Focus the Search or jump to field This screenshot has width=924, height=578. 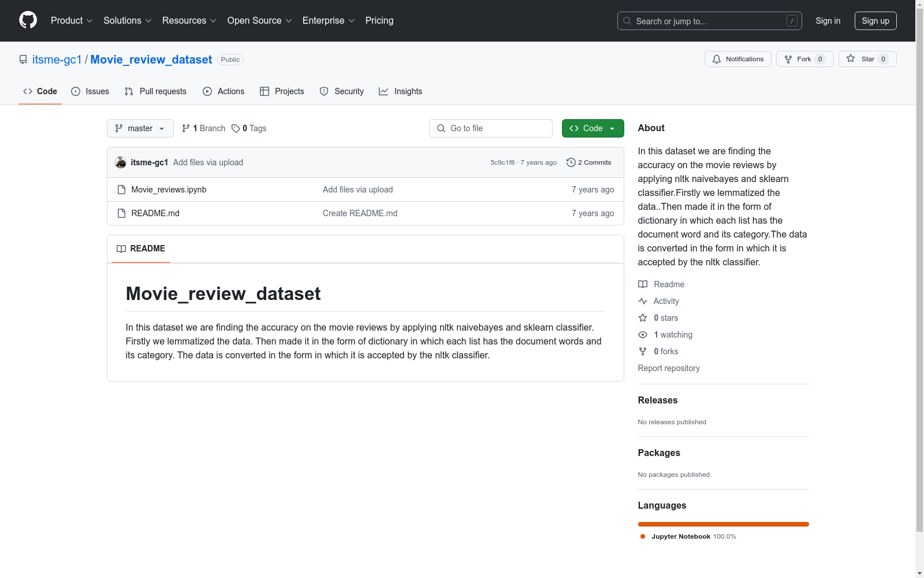[x=709, y=21]
